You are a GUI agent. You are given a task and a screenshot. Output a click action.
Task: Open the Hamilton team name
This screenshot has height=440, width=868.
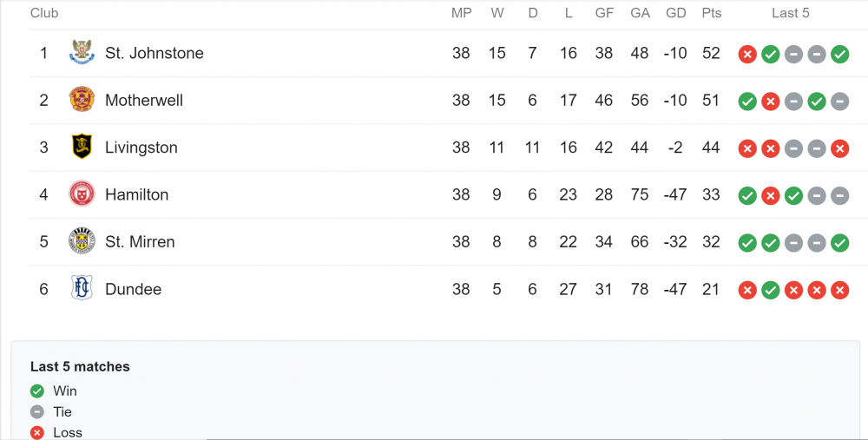137,194
